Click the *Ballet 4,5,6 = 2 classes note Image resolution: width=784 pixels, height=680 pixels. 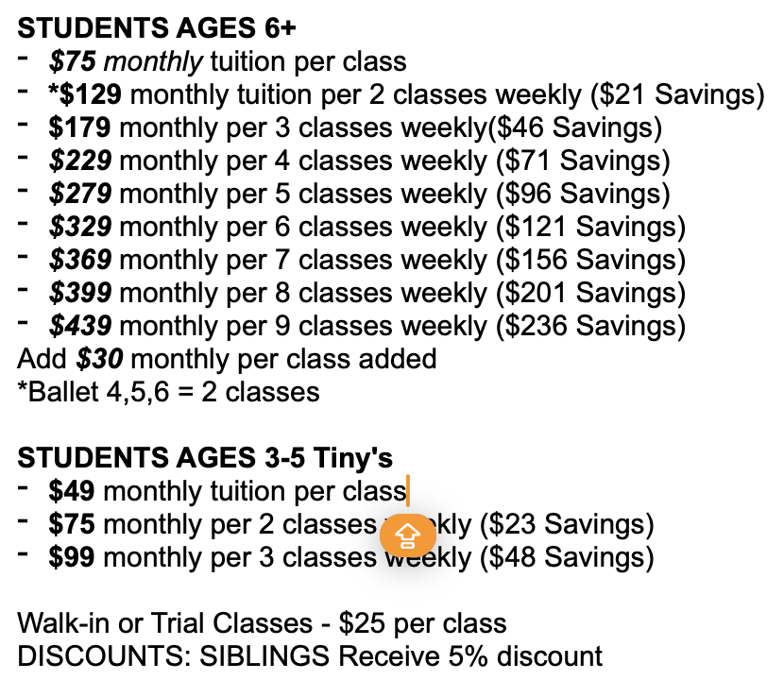168,391
